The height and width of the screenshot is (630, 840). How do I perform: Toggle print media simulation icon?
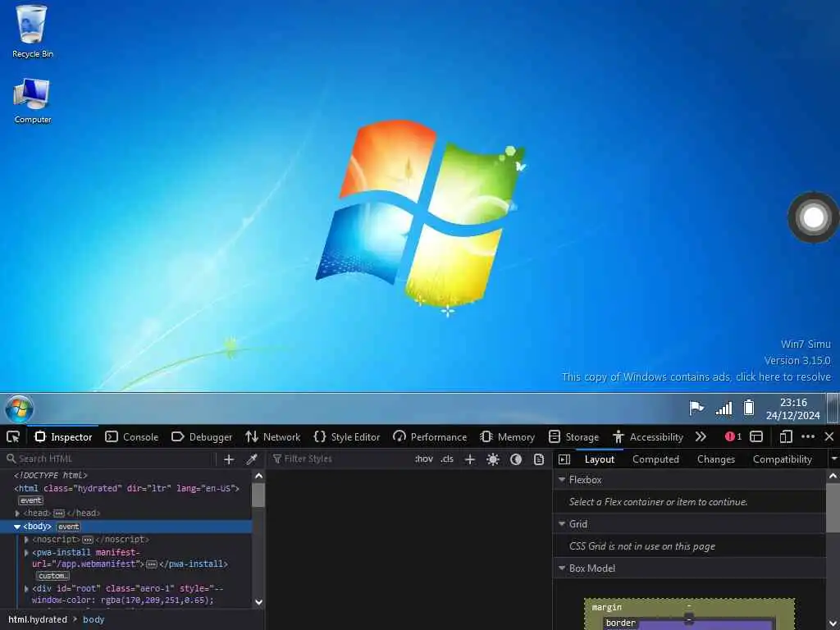pos(539,459)
